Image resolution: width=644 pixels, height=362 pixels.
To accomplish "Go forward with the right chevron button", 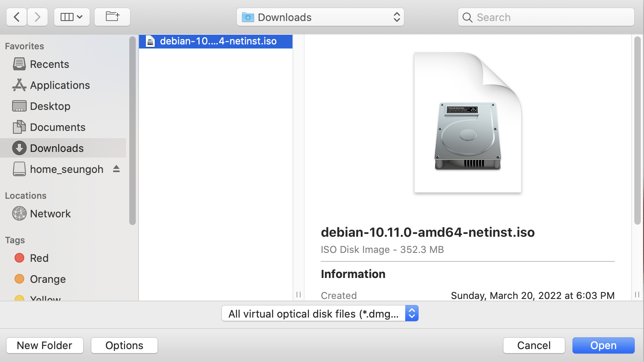I will pyautogui.click(x=38, y=17).
